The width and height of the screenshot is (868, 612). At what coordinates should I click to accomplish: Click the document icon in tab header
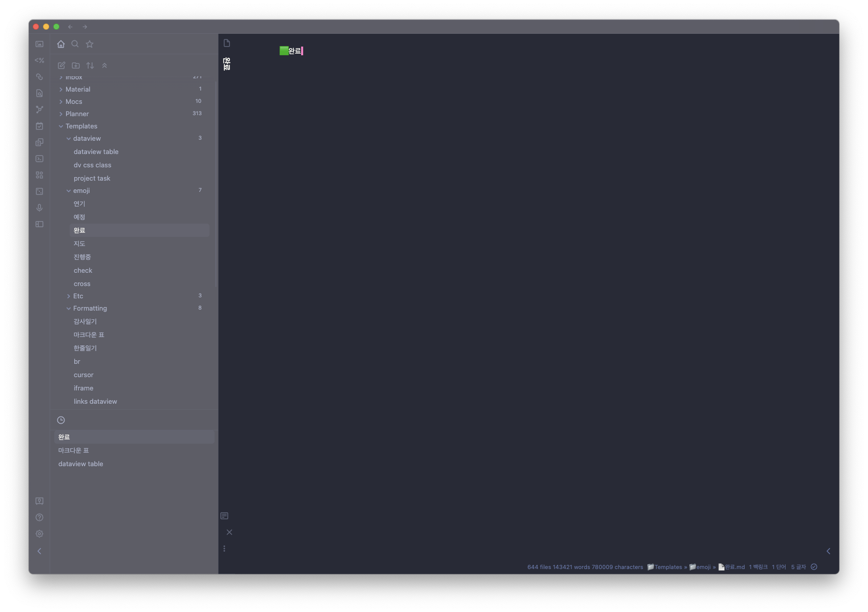click(227, 43)
